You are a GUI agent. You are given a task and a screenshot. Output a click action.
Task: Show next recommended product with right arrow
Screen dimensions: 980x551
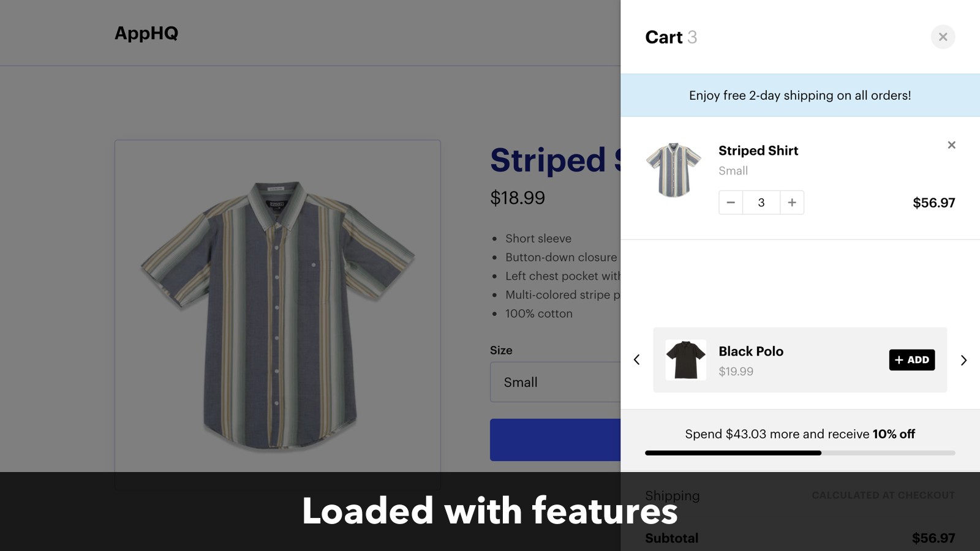(x=963, y=360)
